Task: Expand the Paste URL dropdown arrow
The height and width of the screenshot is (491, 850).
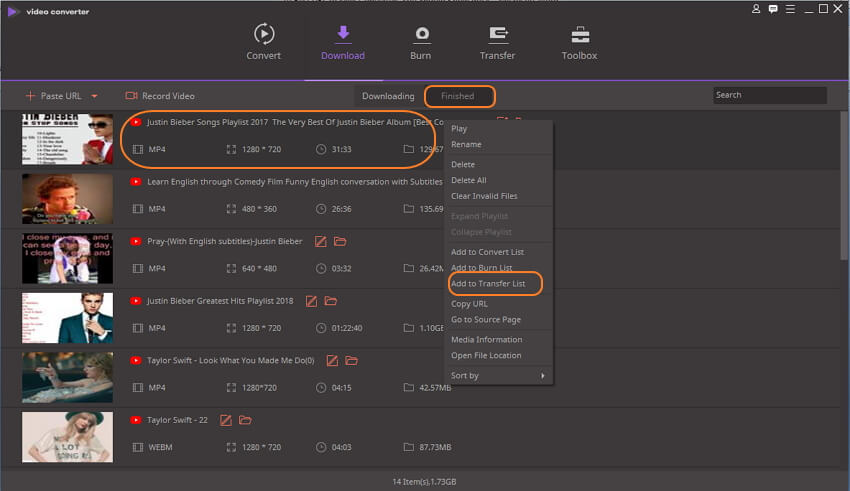Action: pos(94,96)
